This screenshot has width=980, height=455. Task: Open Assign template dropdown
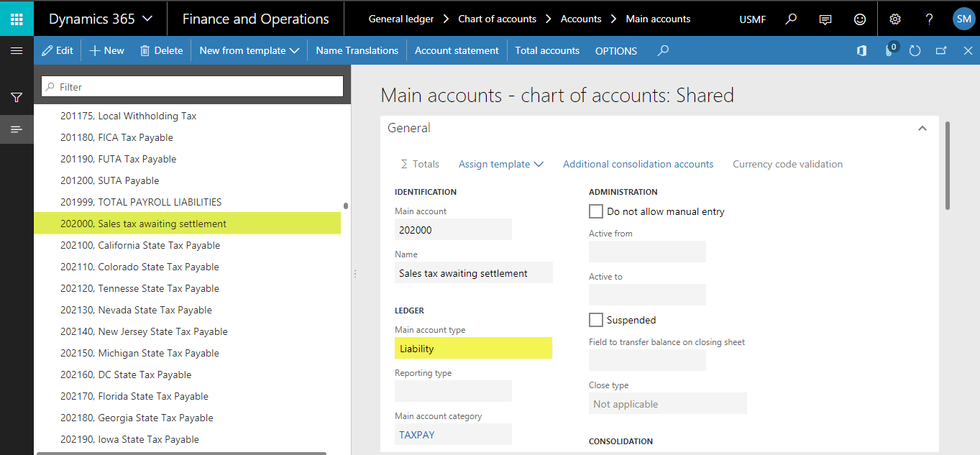[501, 164]
